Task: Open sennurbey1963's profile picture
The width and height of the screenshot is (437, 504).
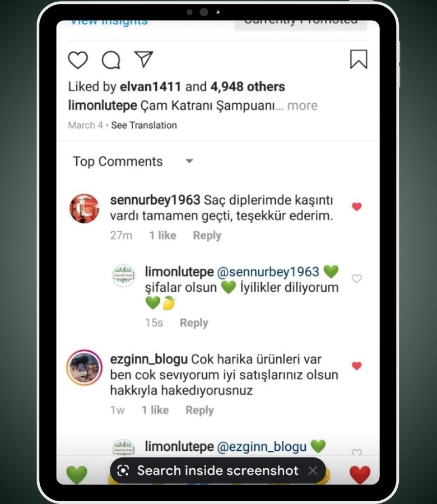Action: tap(84, 208)
